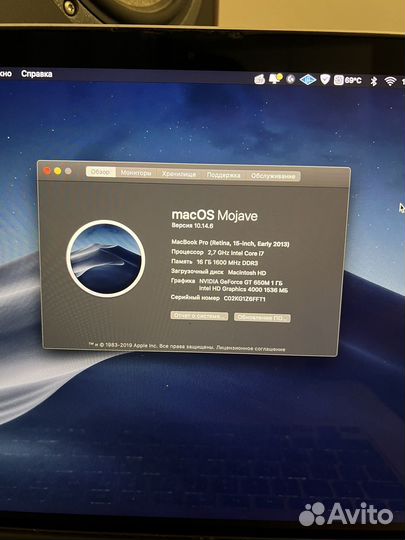Click the text MacBook Pro (Retina, 15-inch, Early 2013)
The image size is (405, 540).
(x=230, y=243)
